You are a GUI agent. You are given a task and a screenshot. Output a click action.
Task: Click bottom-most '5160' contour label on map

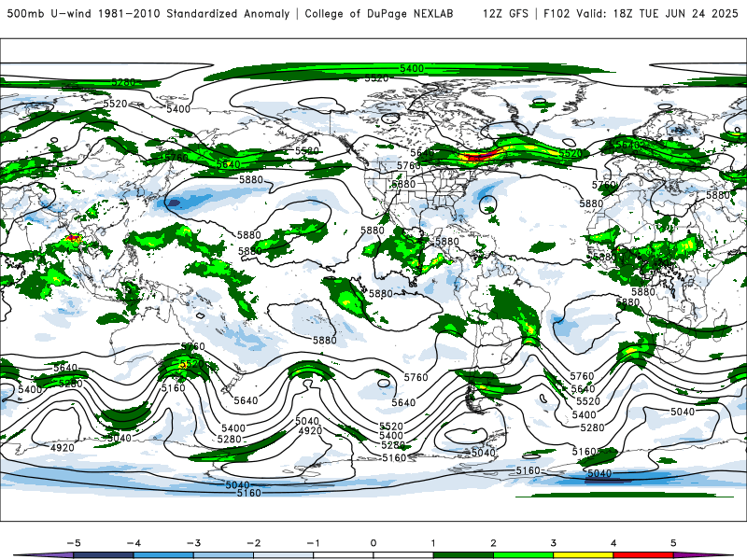pyautogui.click(x=248, y=493)
